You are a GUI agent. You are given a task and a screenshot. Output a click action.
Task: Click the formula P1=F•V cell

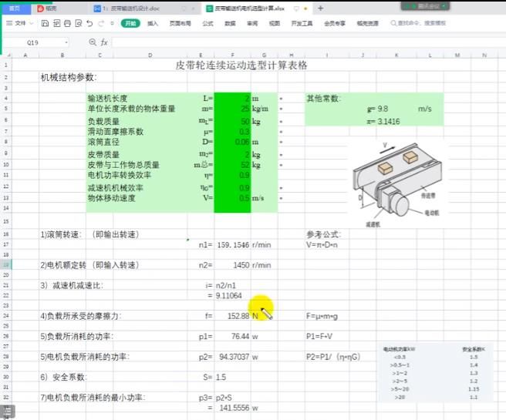[319, 336]
